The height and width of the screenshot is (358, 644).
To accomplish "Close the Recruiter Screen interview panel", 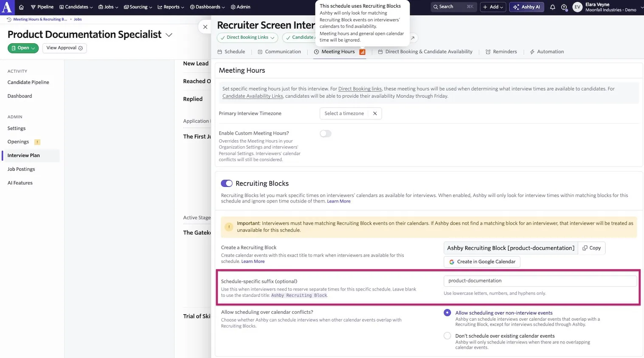I will click(205, 27).
